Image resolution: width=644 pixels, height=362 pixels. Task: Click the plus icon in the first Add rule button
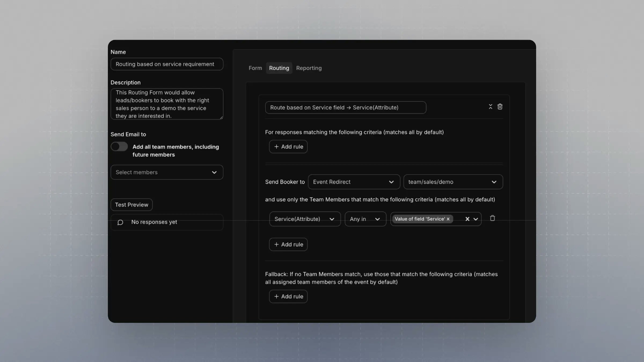coord(276,147)
